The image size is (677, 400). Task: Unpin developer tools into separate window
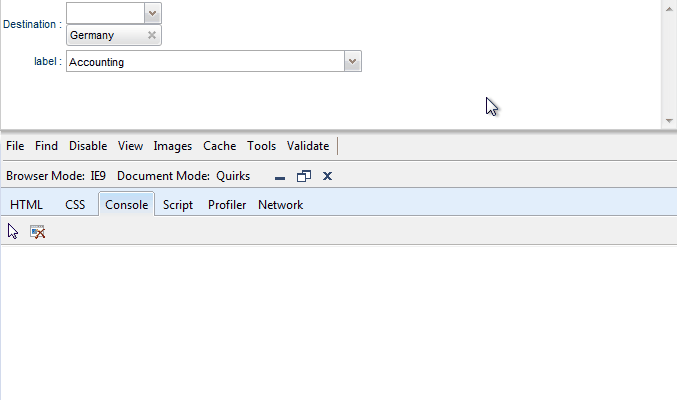pyautogui.click(x=304, y=176)
